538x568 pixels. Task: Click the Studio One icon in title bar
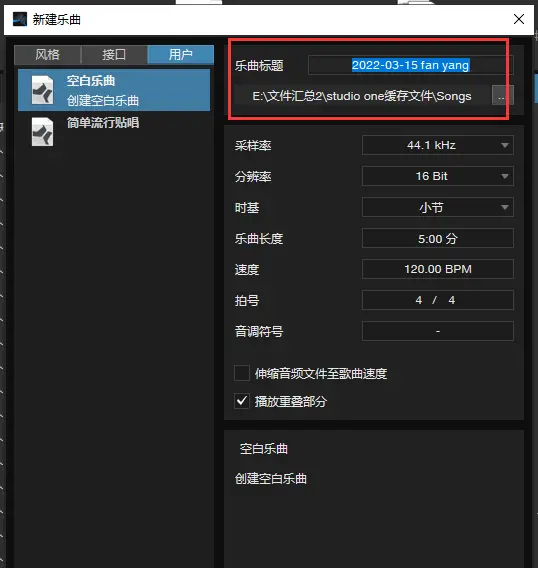(20, 19)
